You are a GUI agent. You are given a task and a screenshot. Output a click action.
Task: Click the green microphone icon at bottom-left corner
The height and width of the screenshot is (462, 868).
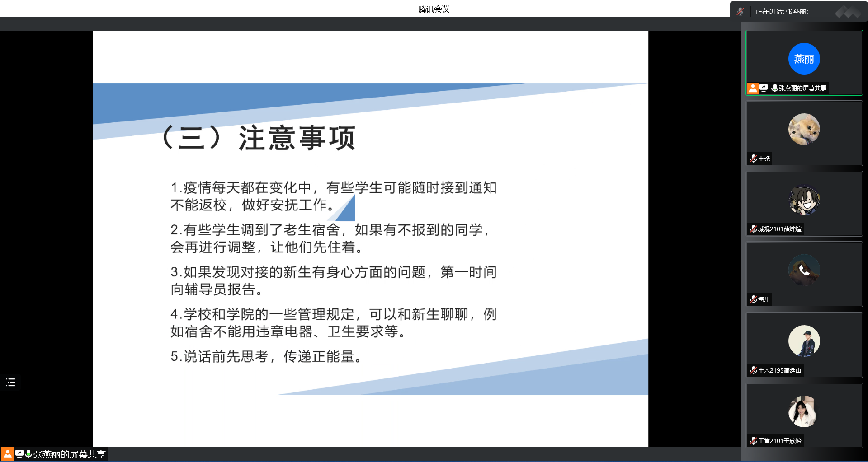click(x=28, y=454)
